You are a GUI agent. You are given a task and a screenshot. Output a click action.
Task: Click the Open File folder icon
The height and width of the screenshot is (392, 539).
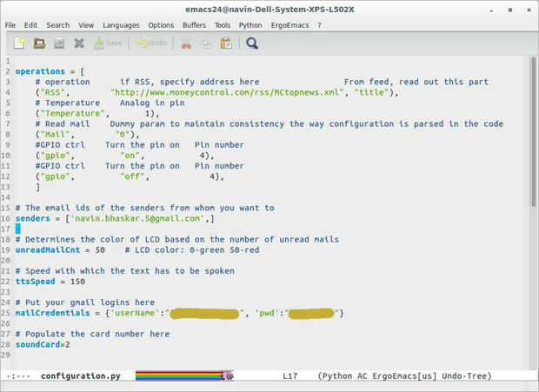click(39, 43)
